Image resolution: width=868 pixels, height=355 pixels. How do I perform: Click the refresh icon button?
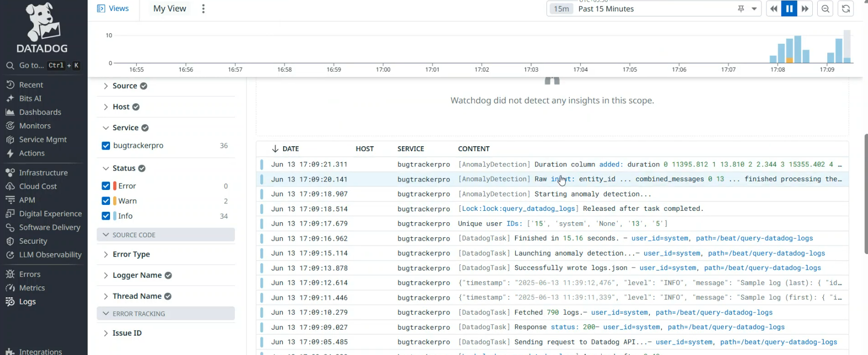tap(846, 9)
